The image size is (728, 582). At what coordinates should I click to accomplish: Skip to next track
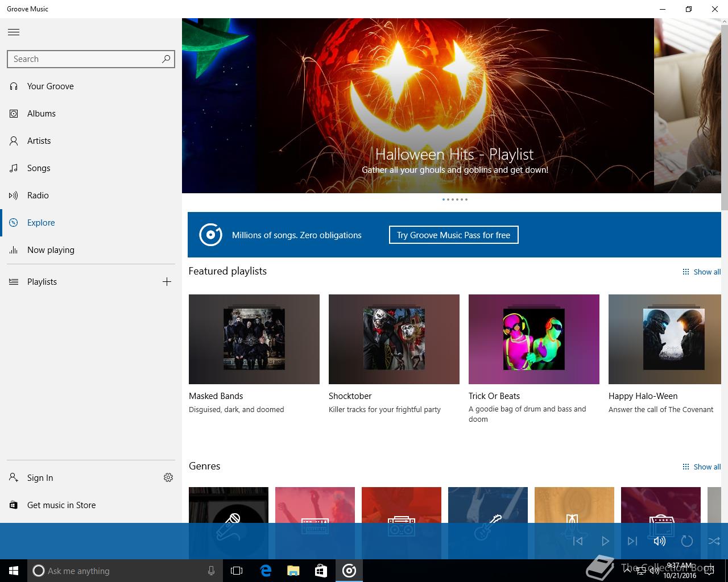632,541
